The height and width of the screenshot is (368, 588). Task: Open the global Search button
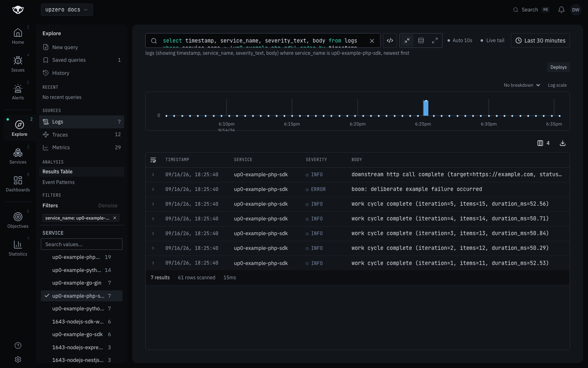click(x=531, y=10)
